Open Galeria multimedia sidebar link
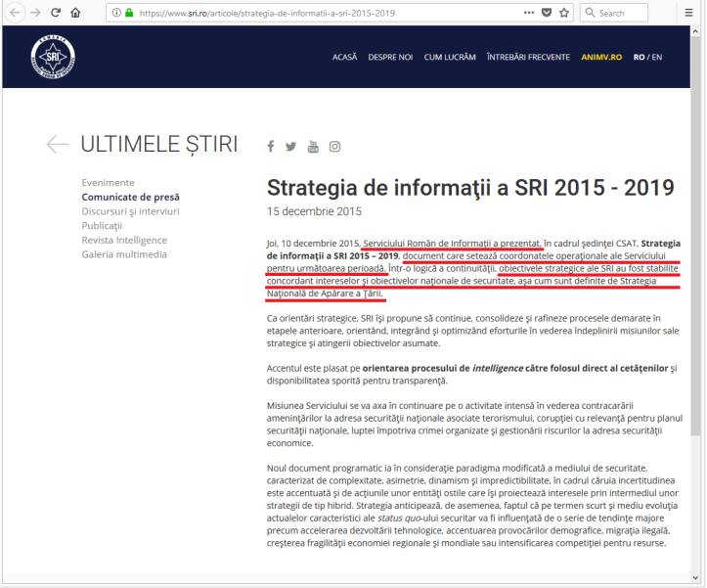 (x=124, y=254)
